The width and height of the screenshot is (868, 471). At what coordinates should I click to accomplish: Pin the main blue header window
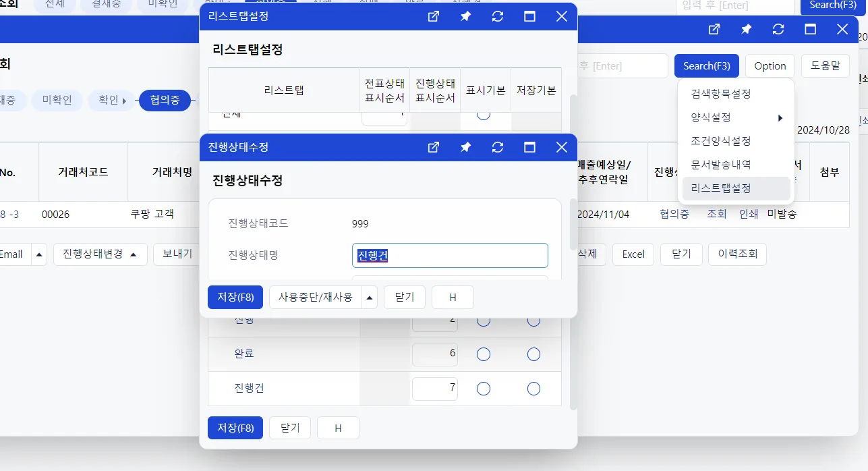coord(746,29)
